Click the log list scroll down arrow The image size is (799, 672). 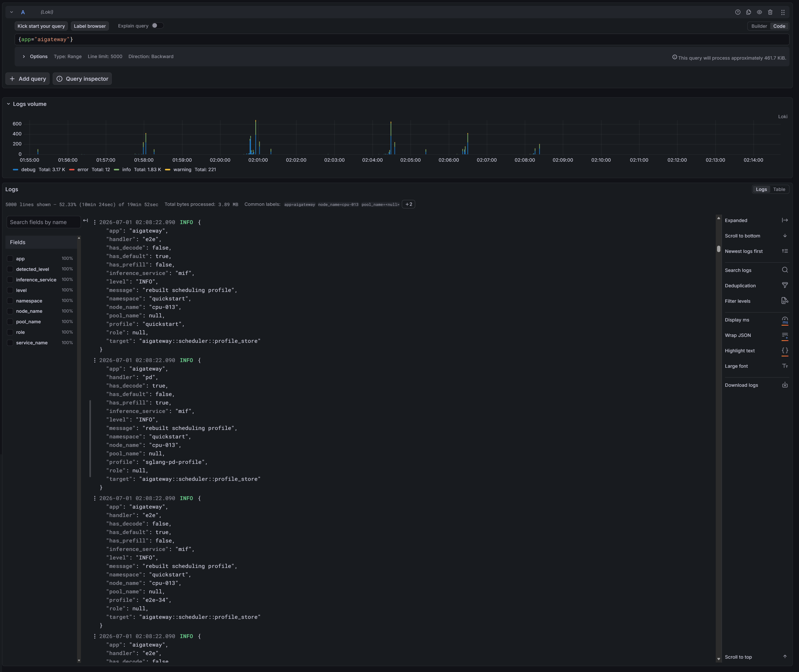719,659
